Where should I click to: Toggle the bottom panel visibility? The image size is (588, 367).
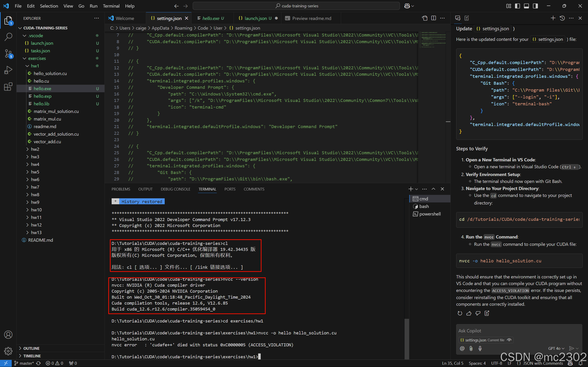[526, 6]
